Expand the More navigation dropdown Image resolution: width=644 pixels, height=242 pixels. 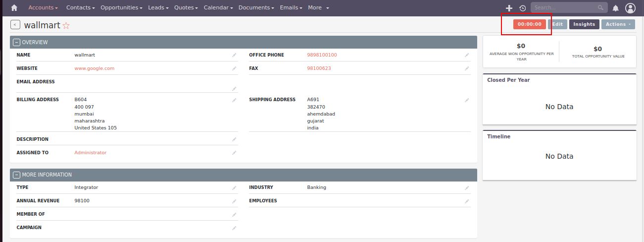[x=318, y=8]
